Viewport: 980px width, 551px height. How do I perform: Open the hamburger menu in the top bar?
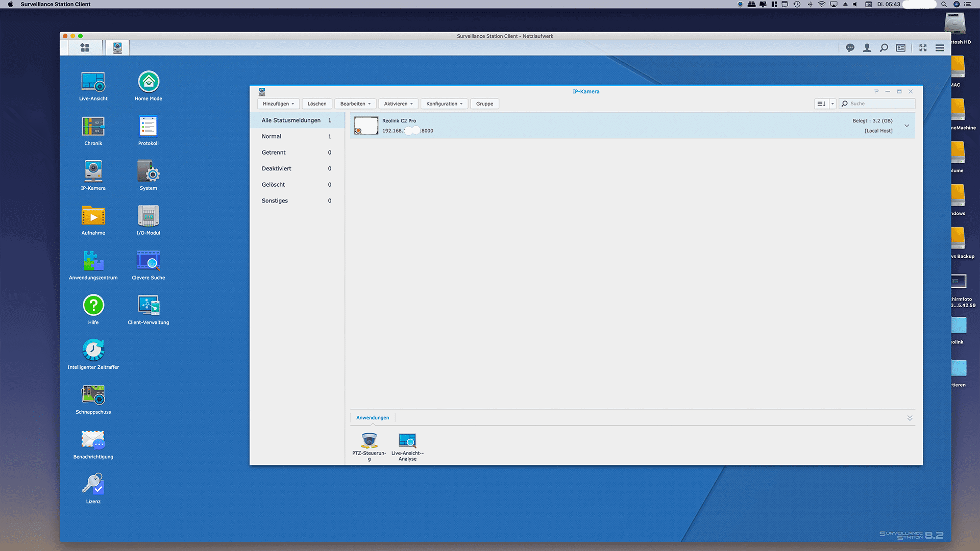pos(940,47)
